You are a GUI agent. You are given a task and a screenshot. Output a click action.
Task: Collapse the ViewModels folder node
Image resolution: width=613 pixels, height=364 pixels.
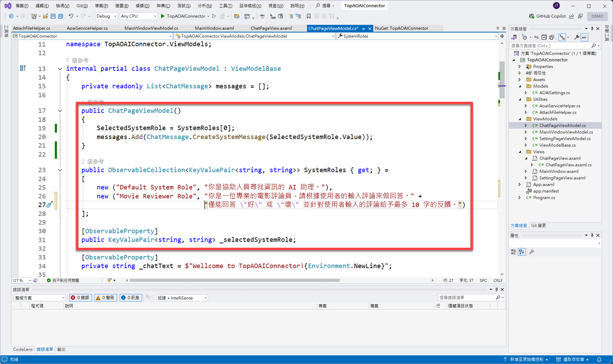520,119
